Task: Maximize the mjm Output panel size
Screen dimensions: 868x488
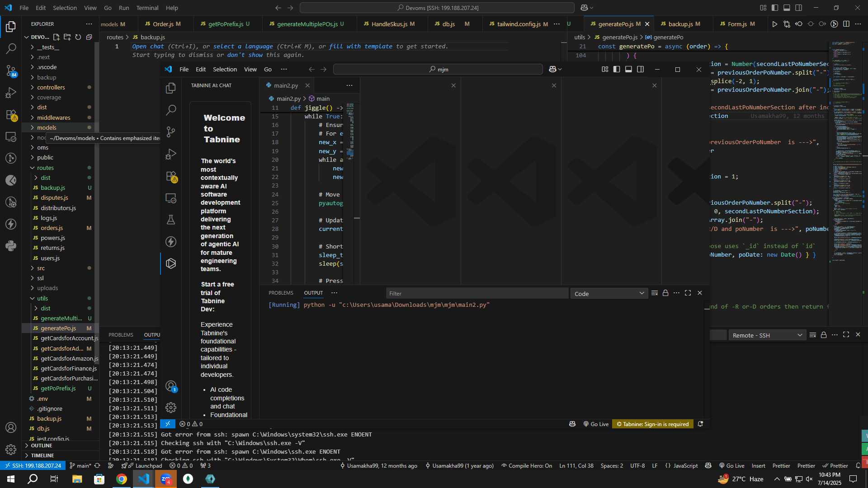Action: pos(688,293)
